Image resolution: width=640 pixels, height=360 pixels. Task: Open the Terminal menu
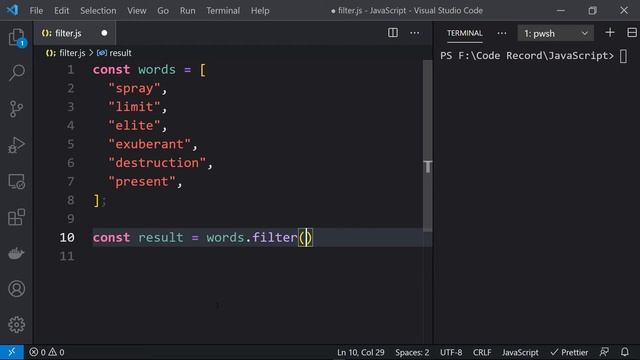point(223,11)
